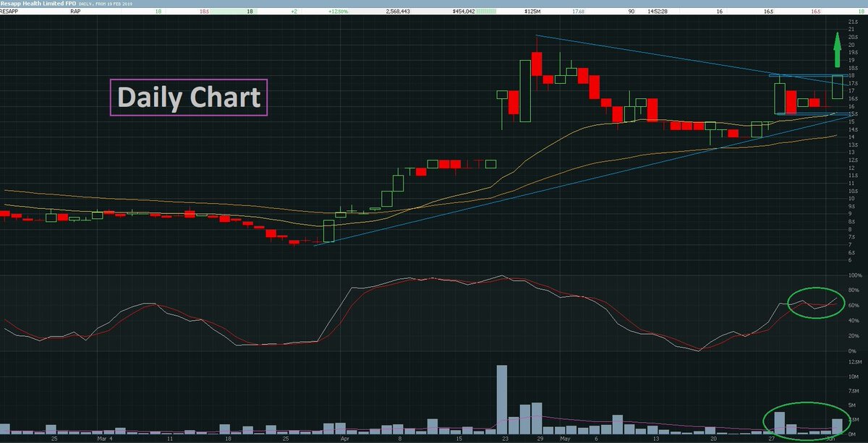Click '21.5' on the price axis
Image resolution: width=868 pixels, height=443 pixels.
point(853,22)
